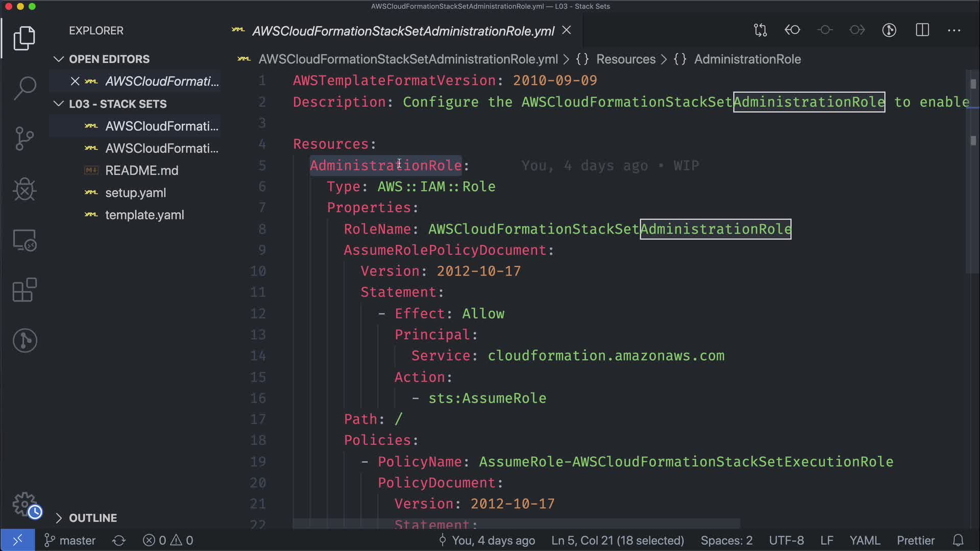The height and width of the screenshot is (551, 980).
Task: Open the Search view in activity bar
Action: [24, 88]
